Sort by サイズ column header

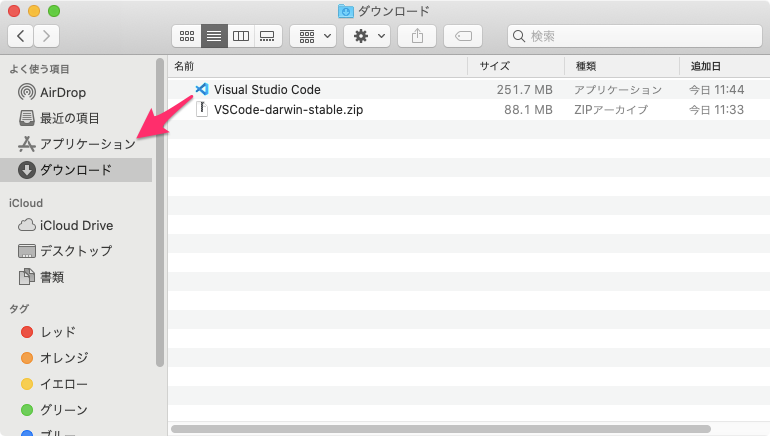(x=516, y=66)
